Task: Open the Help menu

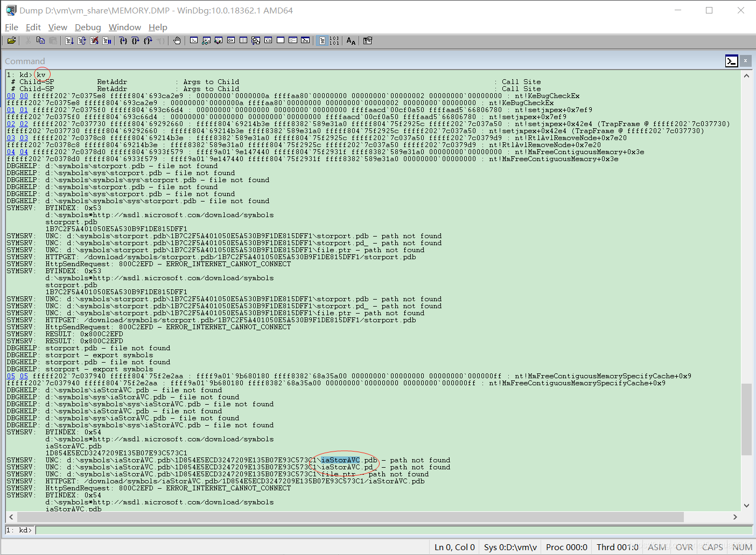Action: click(x=158, y=27)
